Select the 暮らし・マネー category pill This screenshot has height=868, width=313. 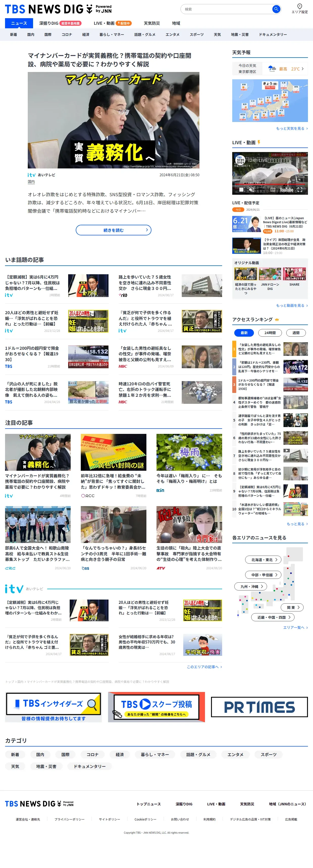pos(155,754)
